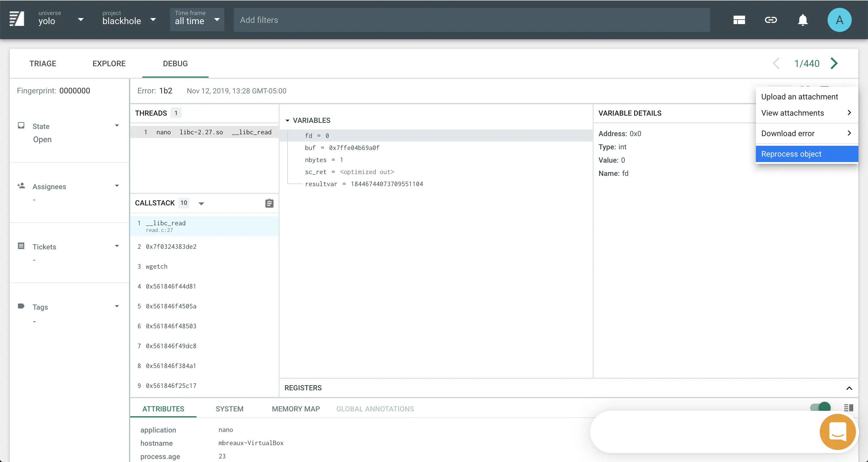Screen dimensions: 868x462
Task: Expand the CALLSTACK dropdown arrow
Action: point(201,203)
